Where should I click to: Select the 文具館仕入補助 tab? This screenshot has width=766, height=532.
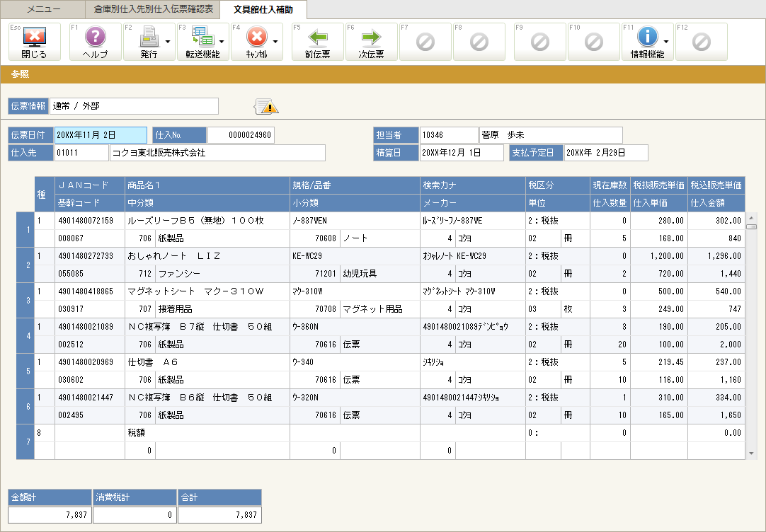tap(263, 9)
